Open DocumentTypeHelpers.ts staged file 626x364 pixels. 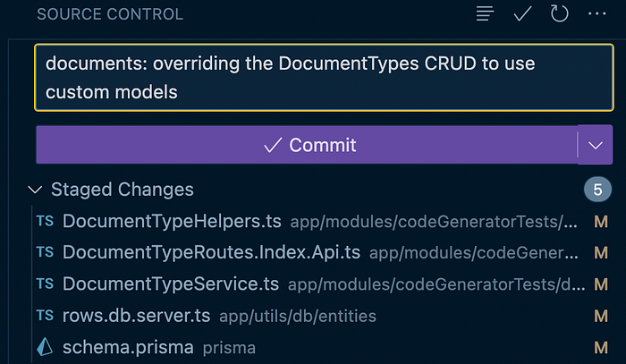(x=172, y=221)
